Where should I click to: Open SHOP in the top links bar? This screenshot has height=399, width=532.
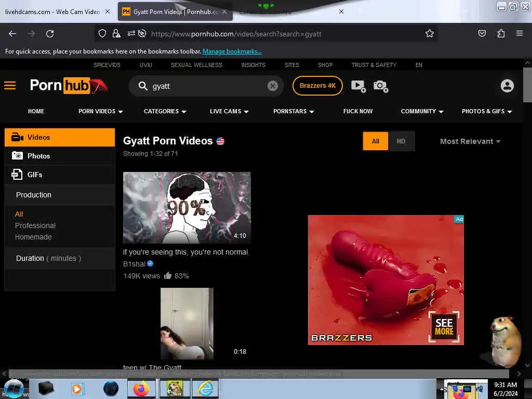point(325,65)
